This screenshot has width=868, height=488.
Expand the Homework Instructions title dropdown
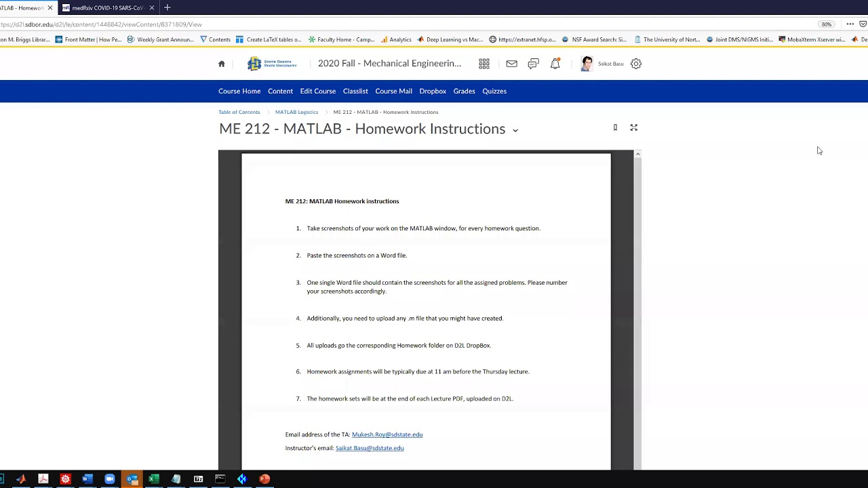[515, 130]
